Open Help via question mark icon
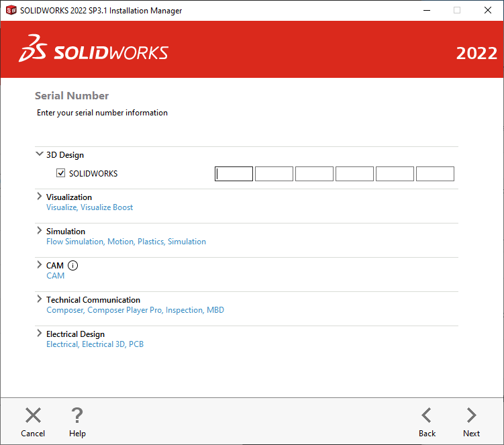The width and height of the screenshot is (504, 445). [x=77, y=415]
